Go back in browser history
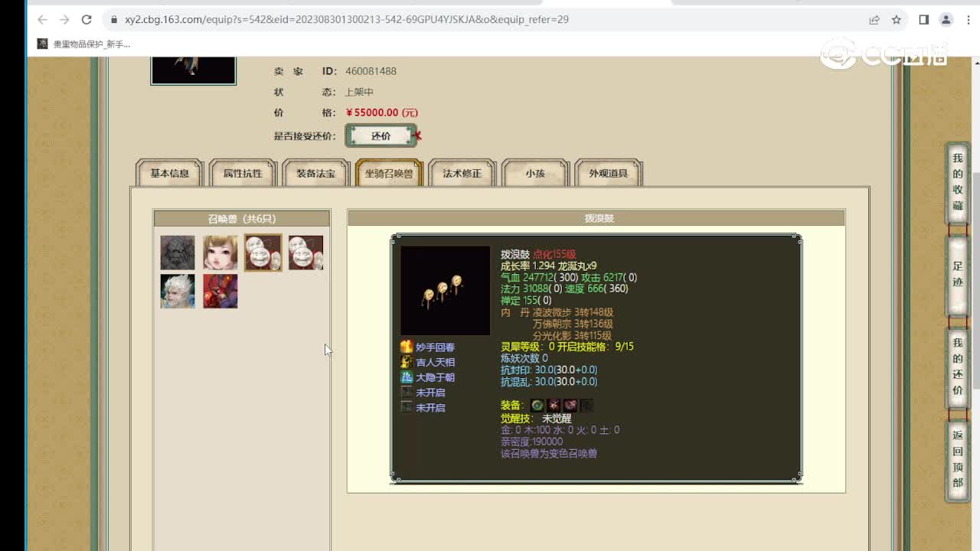 [x=42, y=20]
